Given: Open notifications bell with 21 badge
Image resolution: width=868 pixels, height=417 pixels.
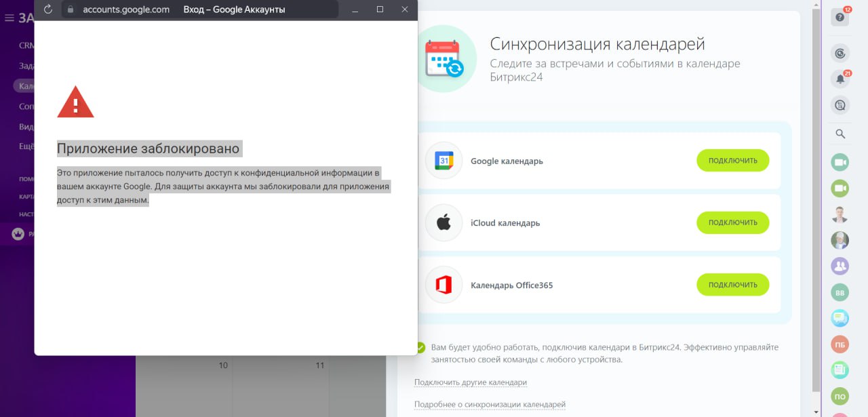Looking at the screenshot, I should [x=840, y=79].
